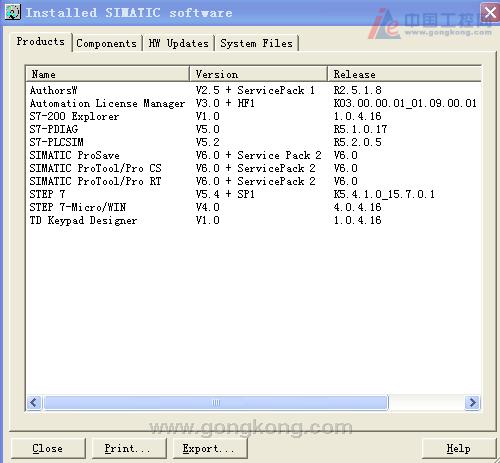The width and height of the screenshot is (500, 463).
Task: Switch to the HW Updates tab
Action: (178, 43)
